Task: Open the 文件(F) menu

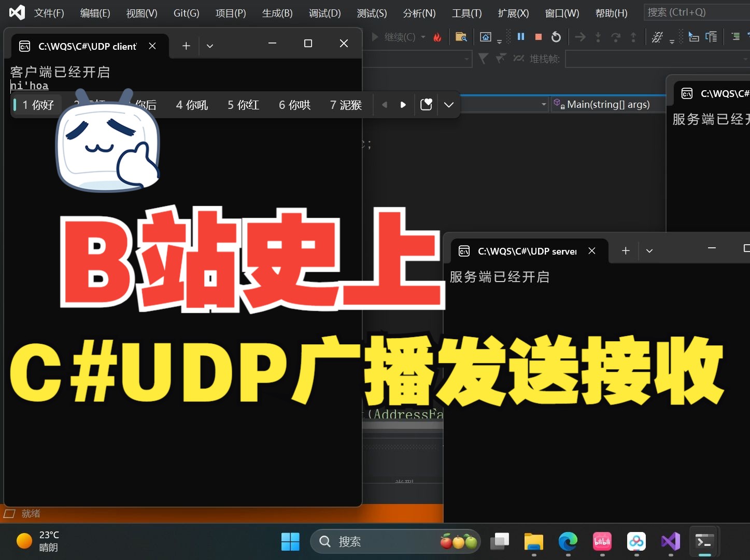Action: [x=49, y=13]
